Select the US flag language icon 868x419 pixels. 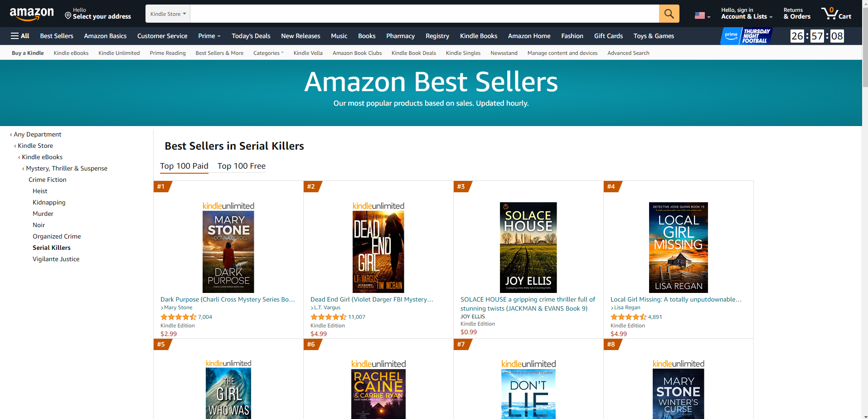pyautogui.click(x=702, y=15)
